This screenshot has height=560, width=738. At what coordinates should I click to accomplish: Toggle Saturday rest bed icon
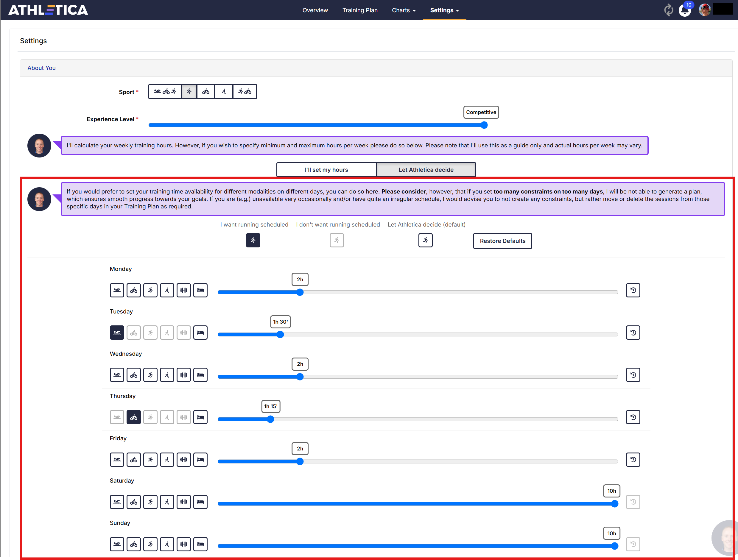[200, 502]
